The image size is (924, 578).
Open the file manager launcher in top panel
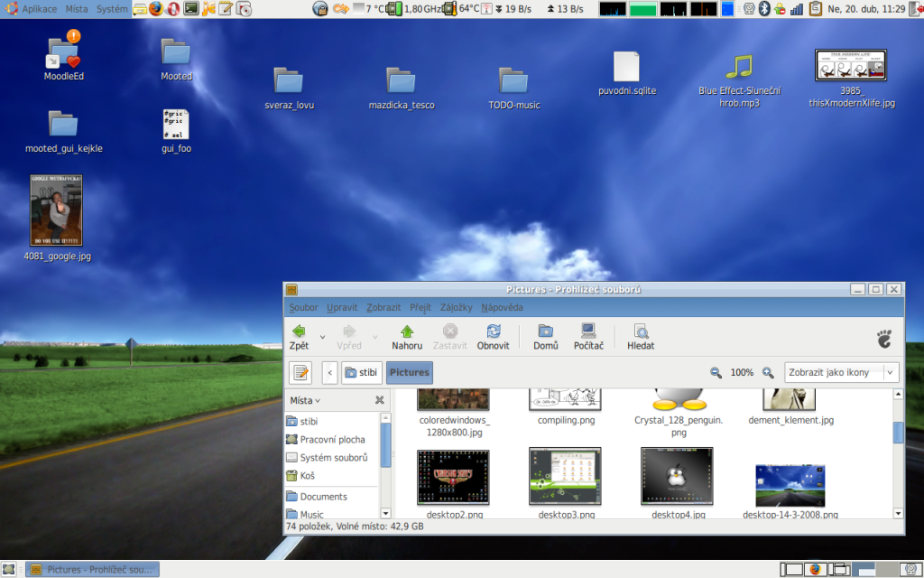point(140,8)
